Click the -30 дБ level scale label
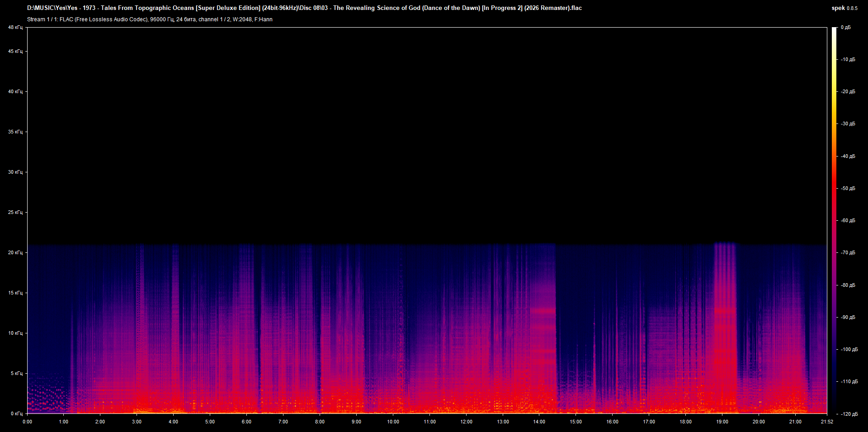Viewport: 868px width, 432px height. point(848,124)
